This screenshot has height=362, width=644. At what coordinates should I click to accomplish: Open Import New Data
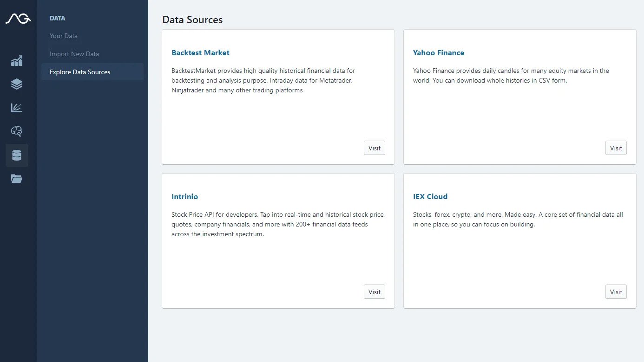point(74,54)
